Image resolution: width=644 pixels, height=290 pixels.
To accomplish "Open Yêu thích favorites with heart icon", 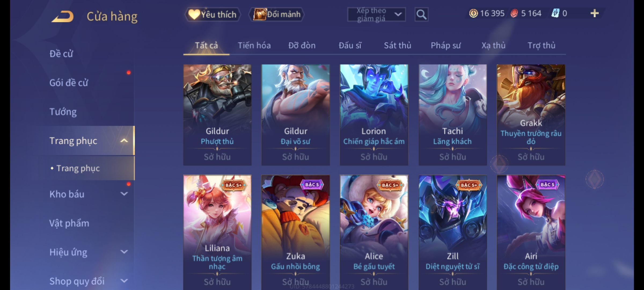I will tap(213, 14).
